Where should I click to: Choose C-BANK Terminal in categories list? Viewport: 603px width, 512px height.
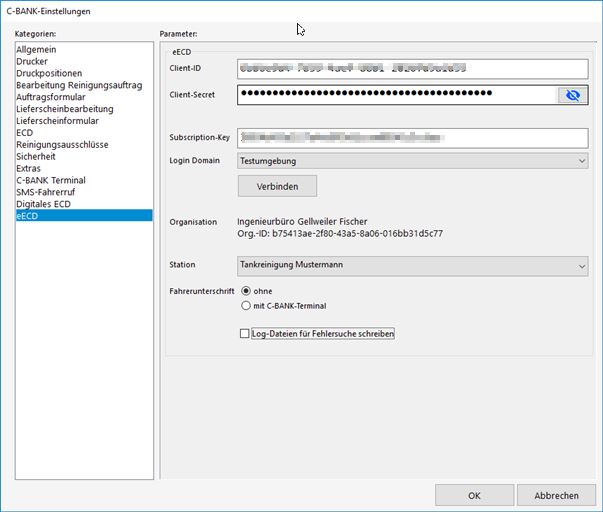tap(51, 180)
